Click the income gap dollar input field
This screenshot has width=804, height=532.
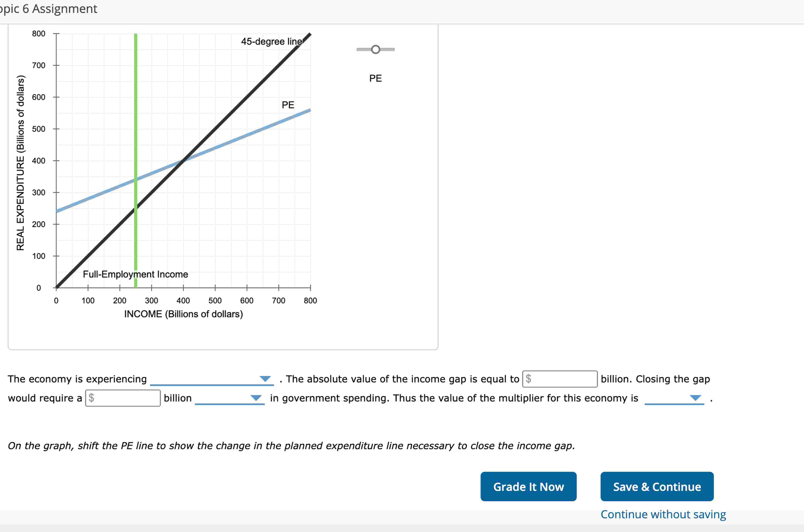[560, 379]
